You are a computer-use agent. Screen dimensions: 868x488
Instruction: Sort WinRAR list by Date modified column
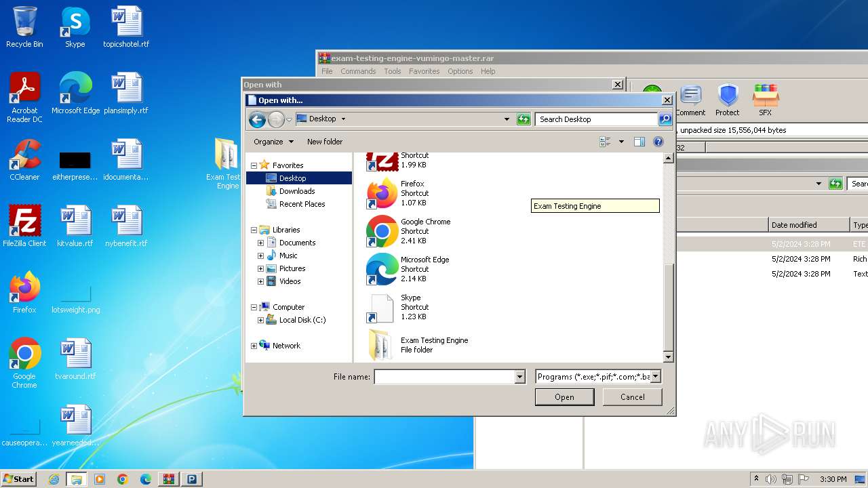click(x=809, y=225)
